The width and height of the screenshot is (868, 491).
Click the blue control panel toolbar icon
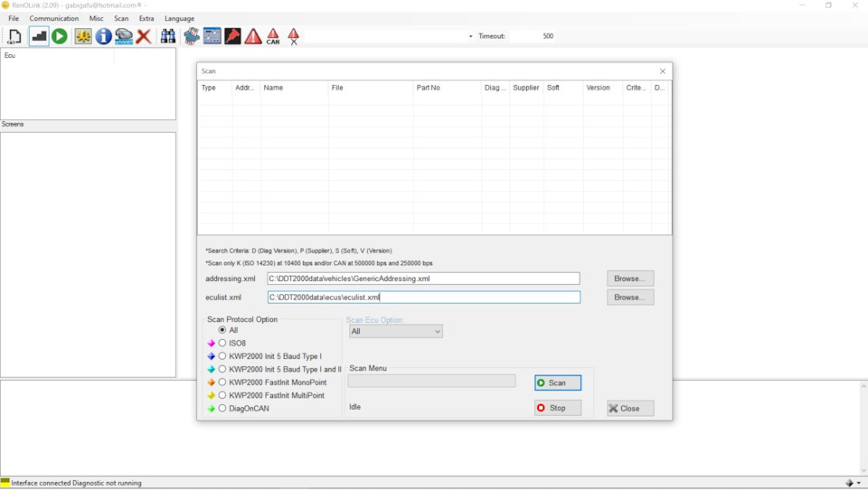pos(212,36)
